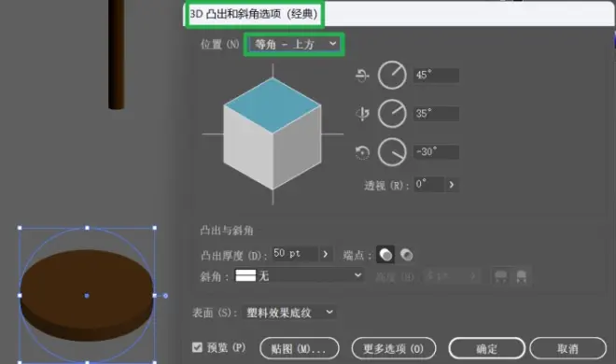
Task: Cancel with the 取消 button
Action: point(567,348)
